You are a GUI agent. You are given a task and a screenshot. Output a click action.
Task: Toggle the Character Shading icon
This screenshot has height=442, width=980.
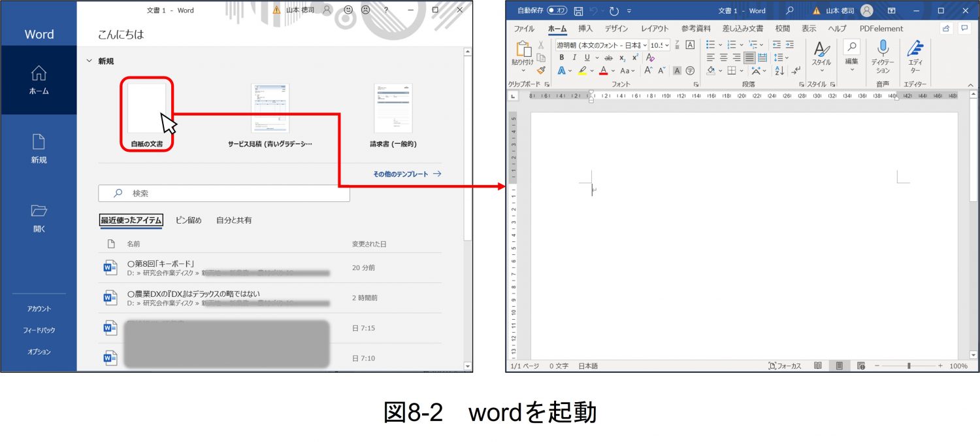678,71
